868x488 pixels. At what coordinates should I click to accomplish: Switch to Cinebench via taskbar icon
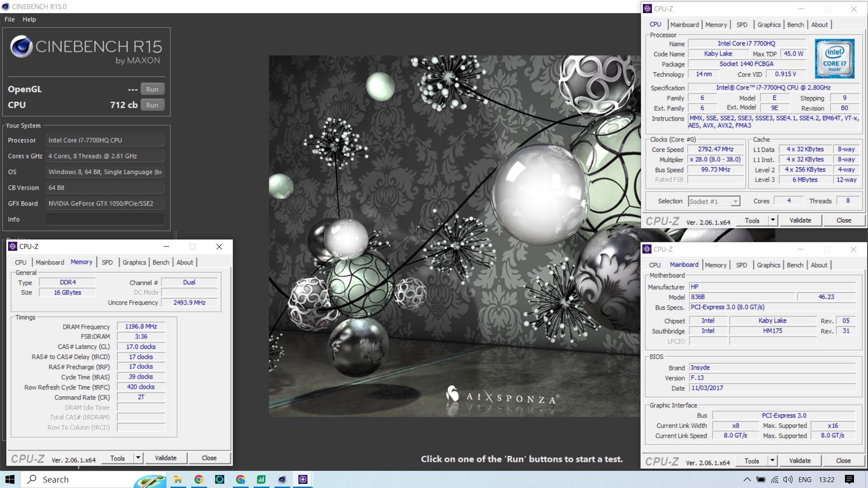pos(282,479)
